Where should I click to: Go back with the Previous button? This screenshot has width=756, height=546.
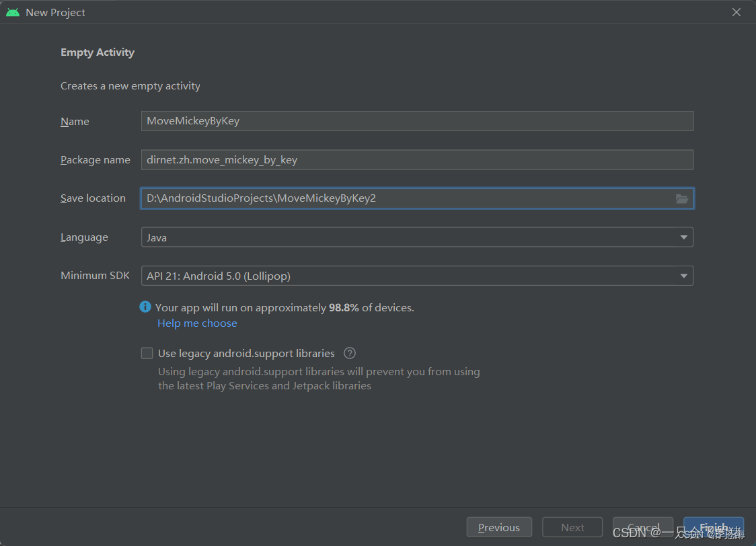pyautogui.click(x=499, y=527)
